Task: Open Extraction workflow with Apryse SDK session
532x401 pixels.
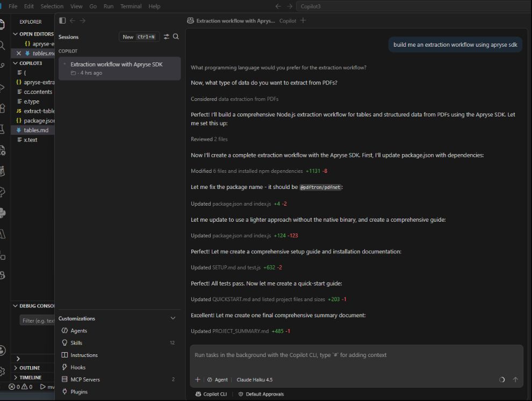Action: (x=119, y=69)
